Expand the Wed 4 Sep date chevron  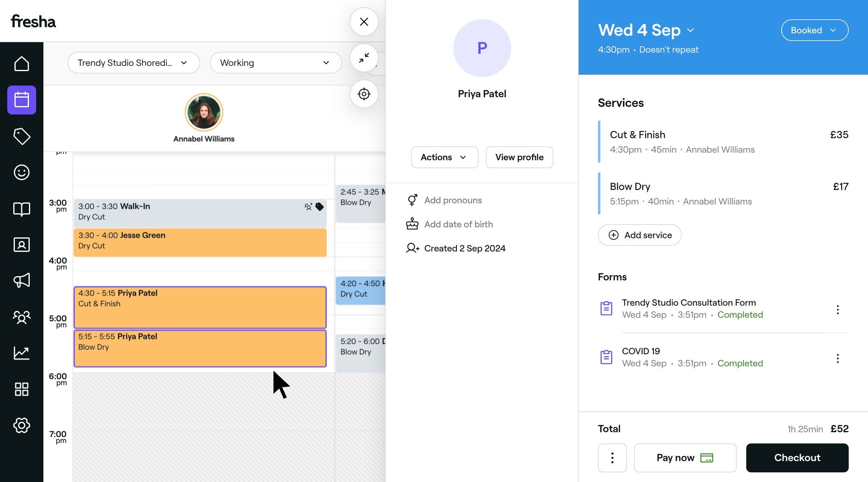[x=690, y=30]
